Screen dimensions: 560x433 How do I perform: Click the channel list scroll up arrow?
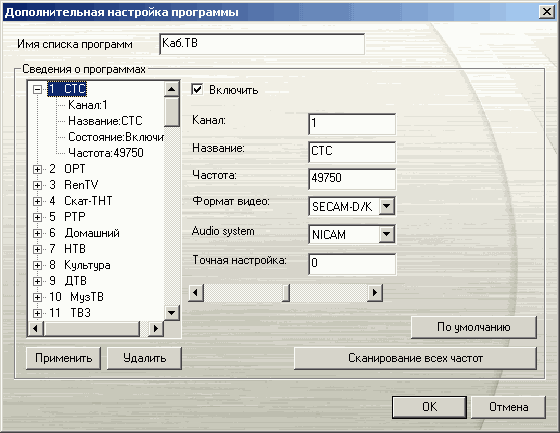click(x=172, y=89)
